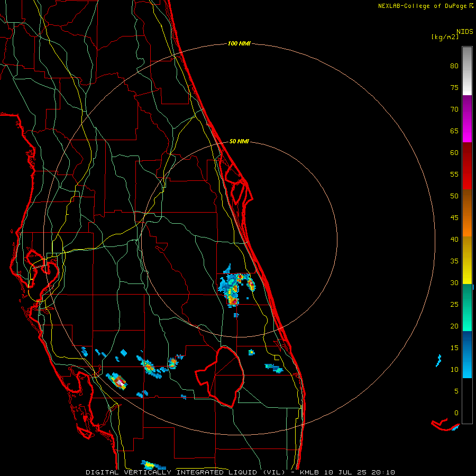The height and width of the screenshot is (476, 476).
Task: Select the gray-white top color bar segment
Action: click(x=467, y=71)
